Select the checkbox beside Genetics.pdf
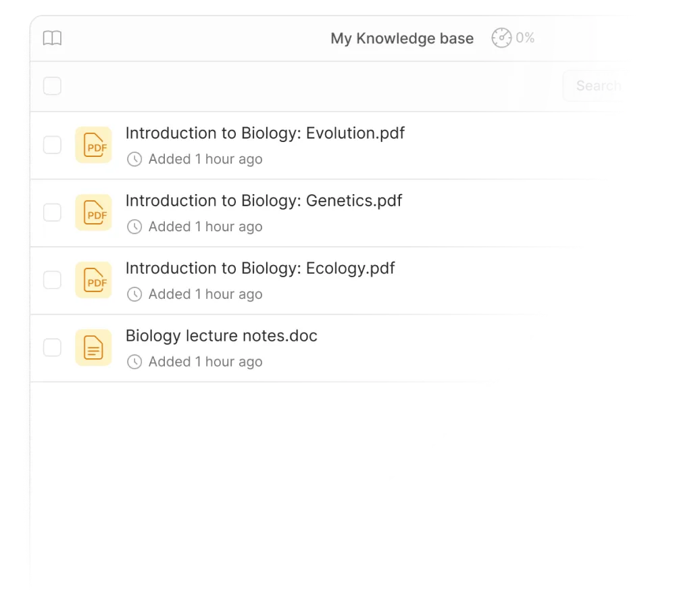Image resolution: width=700 pixels, height=591 pixels. point(52,212)
